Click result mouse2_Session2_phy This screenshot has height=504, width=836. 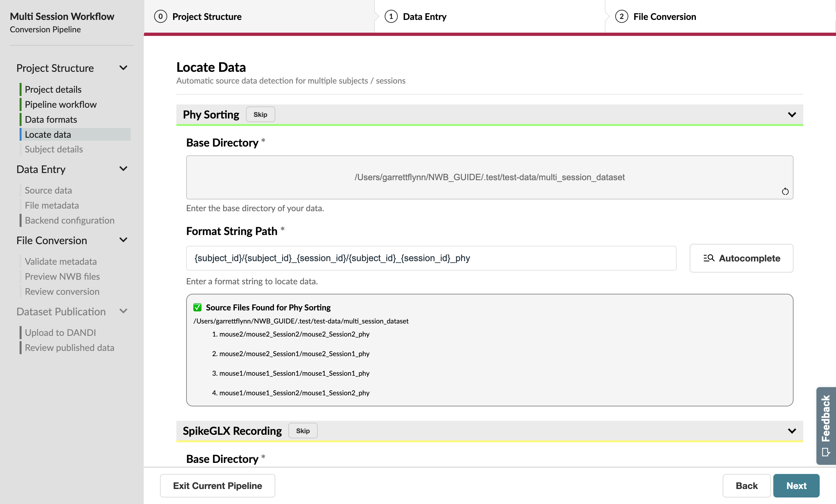coord(294,334)
